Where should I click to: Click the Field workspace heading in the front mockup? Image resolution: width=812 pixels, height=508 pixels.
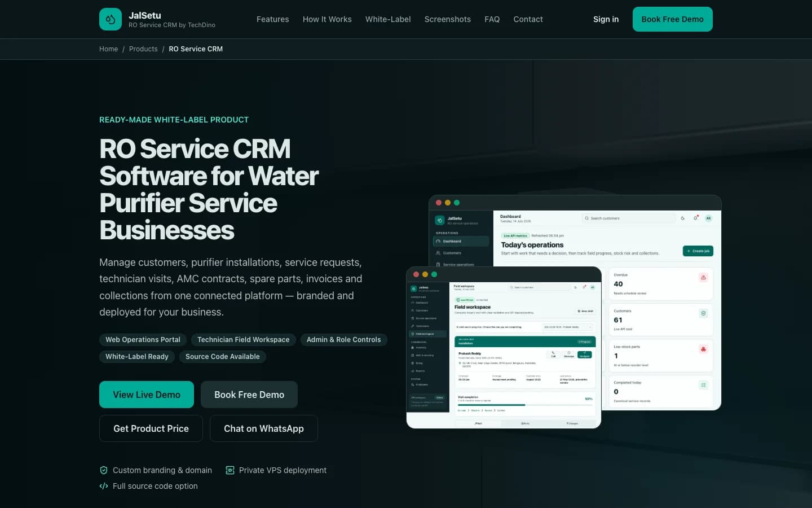[473, 307]
